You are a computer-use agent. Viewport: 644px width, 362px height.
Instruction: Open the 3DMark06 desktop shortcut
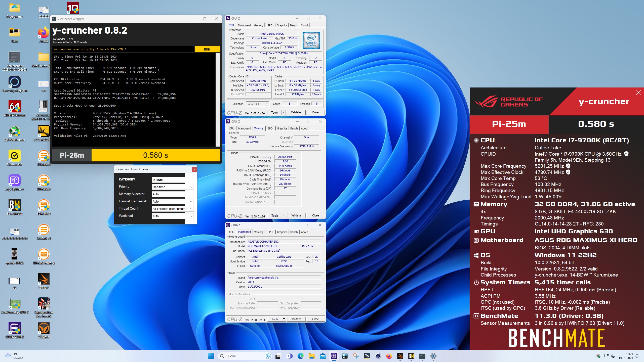[x=44, y=207]
